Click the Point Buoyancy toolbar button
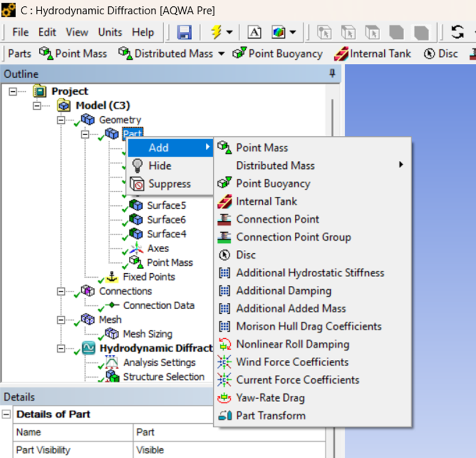This screenshot has width=476, height=458. point(278,54)
